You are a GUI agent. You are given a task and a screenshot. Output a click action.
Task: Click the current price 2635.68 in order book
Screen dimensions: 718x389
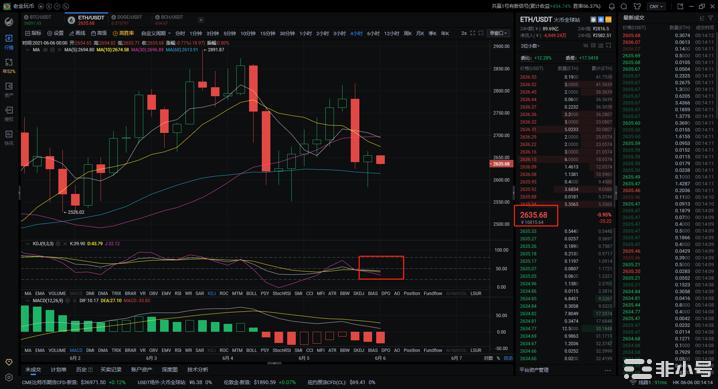[x=533, y=215]
